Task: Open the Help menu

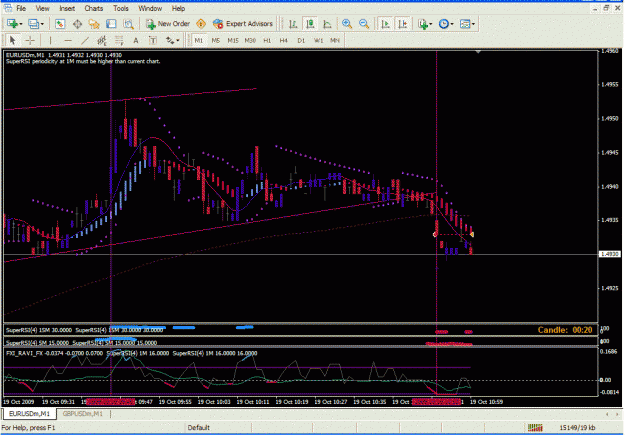Action: click(x=178, y=8)
